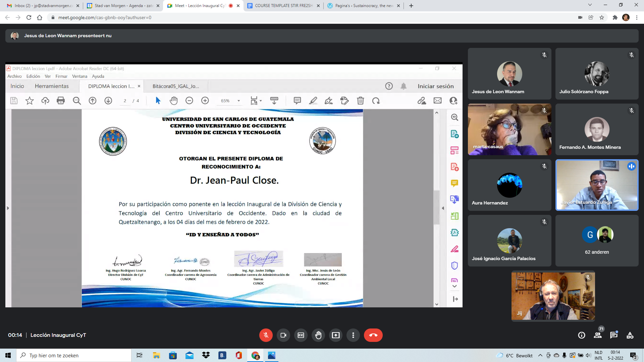Show everyone participants panel

pyautogui.click(x=598, y=335)
